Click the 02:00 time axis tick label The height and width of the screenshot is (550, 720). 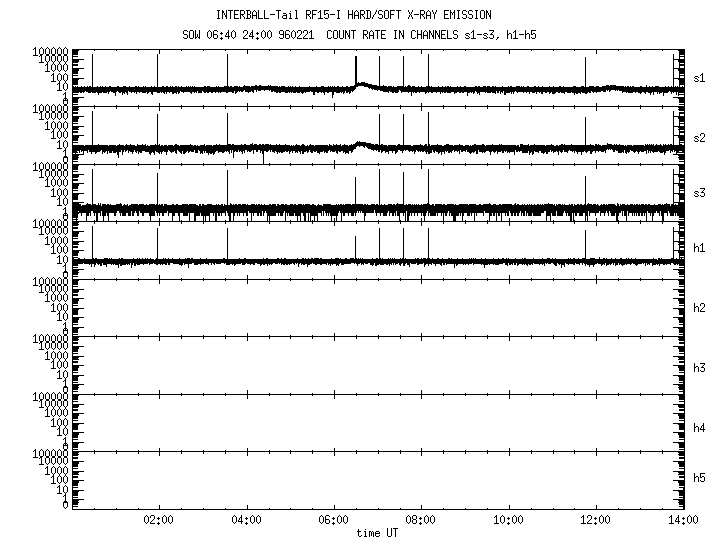(158, 520)
